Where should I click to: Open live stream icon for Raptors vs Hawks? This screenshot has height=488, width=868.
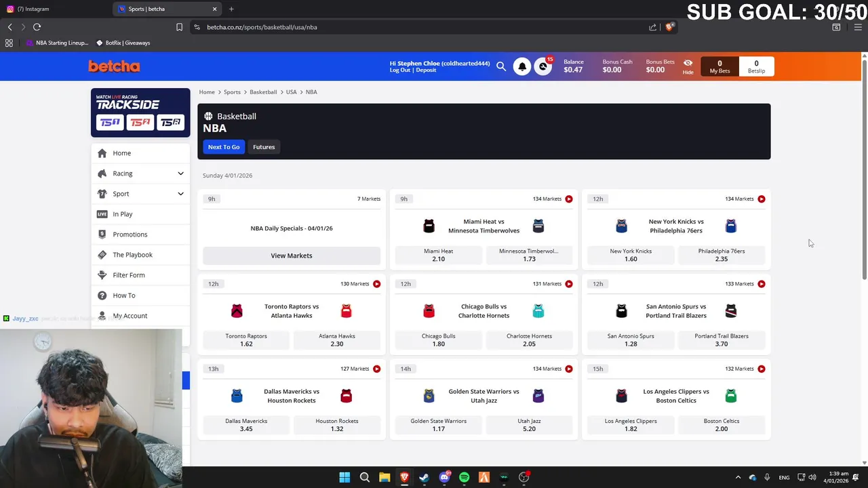click(x=377, y=284)
